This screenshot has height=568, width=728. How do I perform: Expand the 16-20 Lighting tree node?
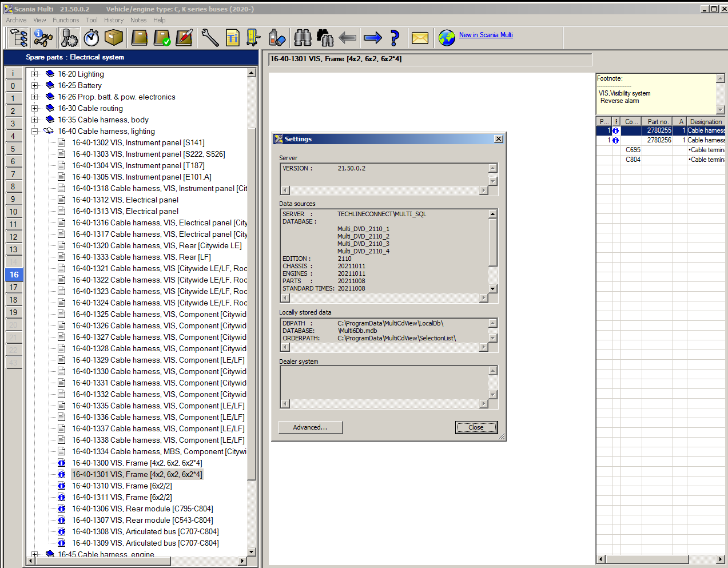point(35,74)
